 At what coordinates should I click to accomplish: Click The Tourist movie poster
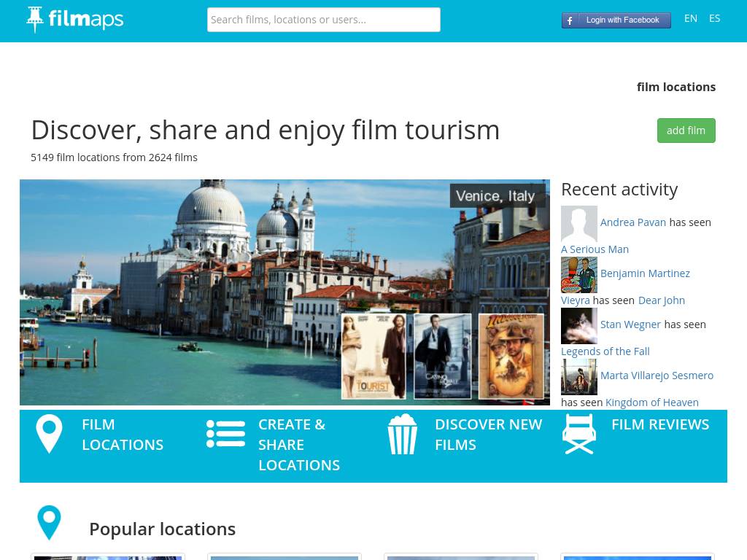[373, 357]
